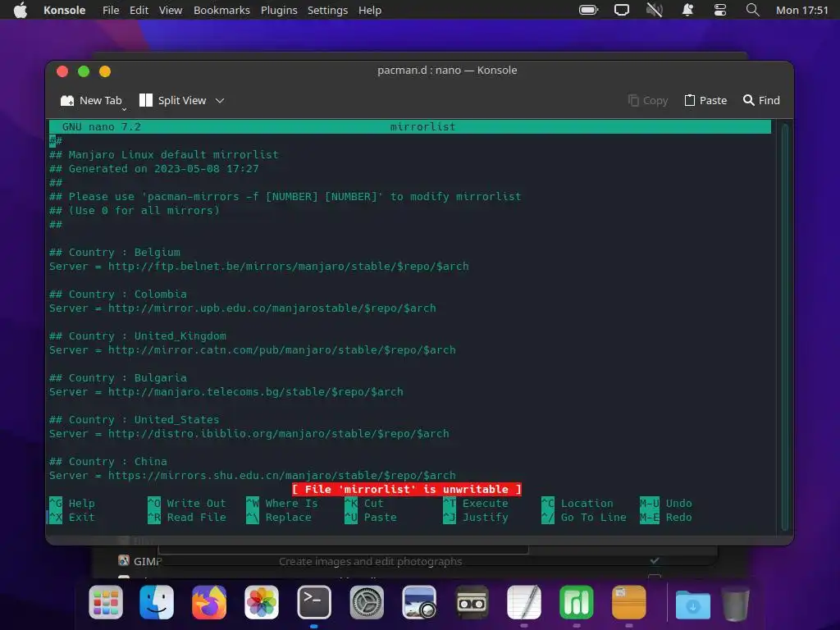Click the ibiblio.org United_States server line

(249, 433)
